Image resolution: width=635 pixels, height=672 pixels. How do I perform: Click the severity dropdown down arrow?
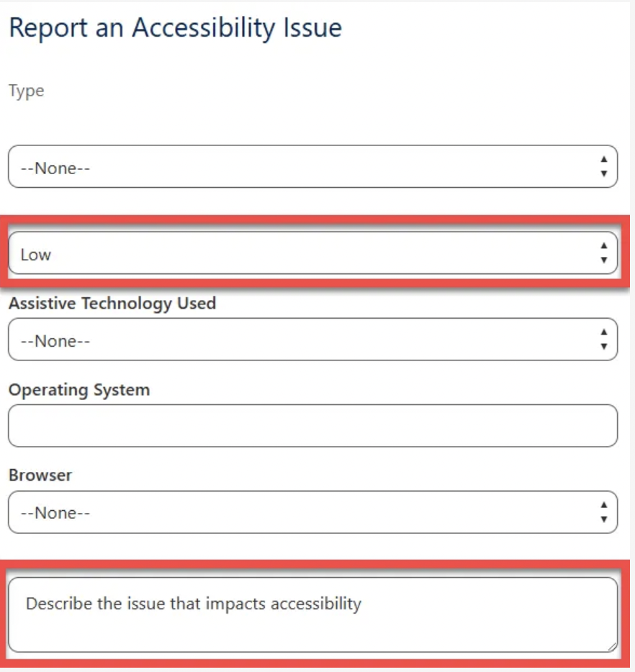603,259
